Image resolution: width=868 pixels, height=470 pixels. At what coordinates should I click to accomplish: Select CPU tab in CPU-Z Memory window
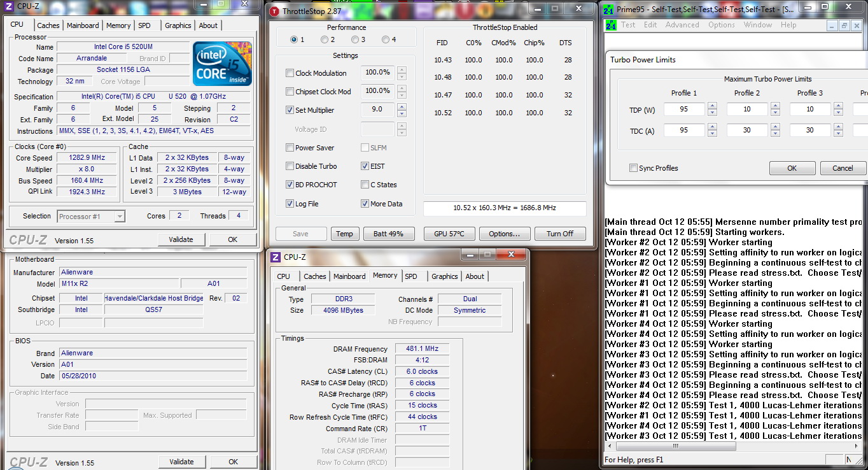284,276
